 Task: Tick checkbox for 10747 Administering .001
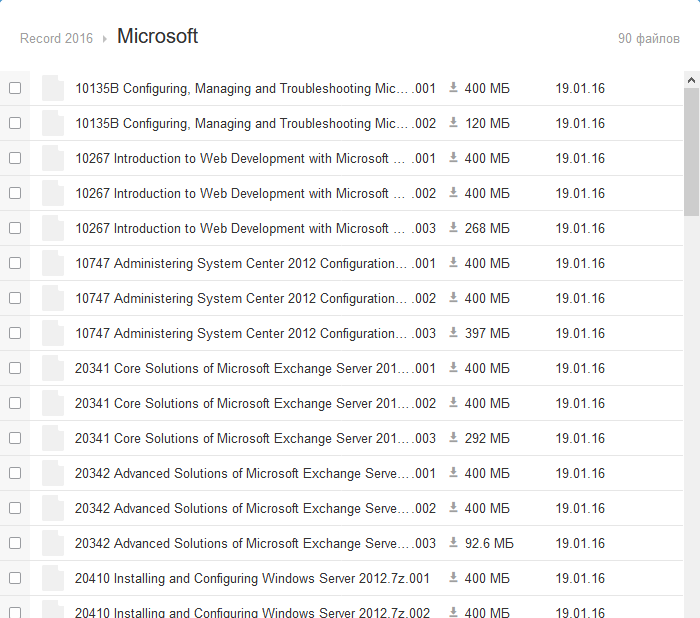[15, 263]
